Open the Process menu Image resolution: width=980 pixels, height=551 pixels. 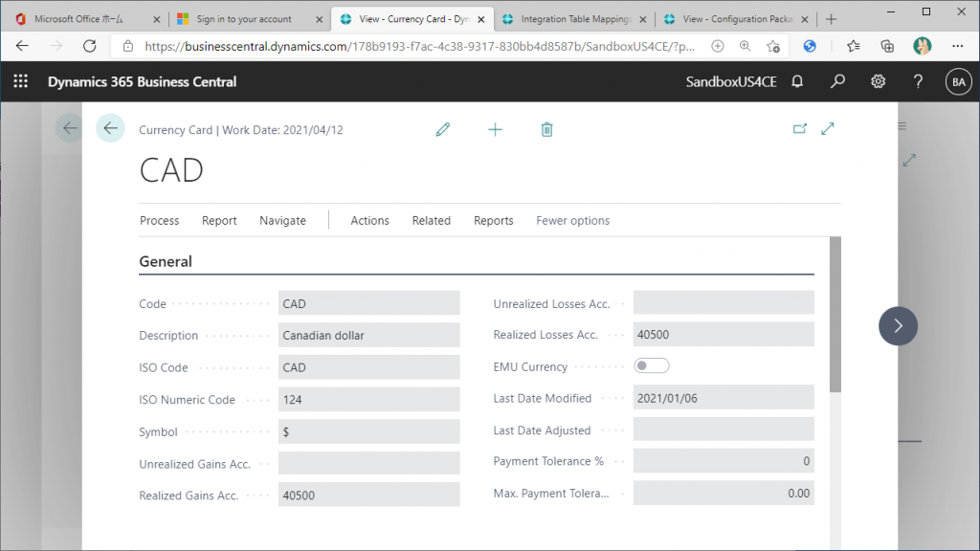[x=160, y=221]
